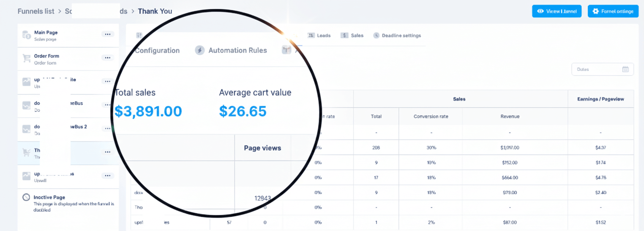Screen dimensions: 644x231
Task: Click the shopping cart icon beside Order Form
Action: (x=26, y=59)
